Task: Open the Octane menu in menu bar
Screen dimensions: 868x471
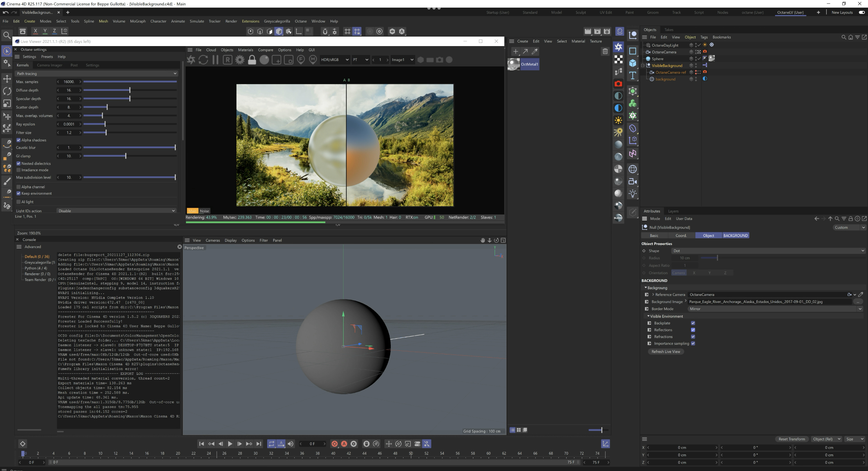Action: tap(301, 21)
